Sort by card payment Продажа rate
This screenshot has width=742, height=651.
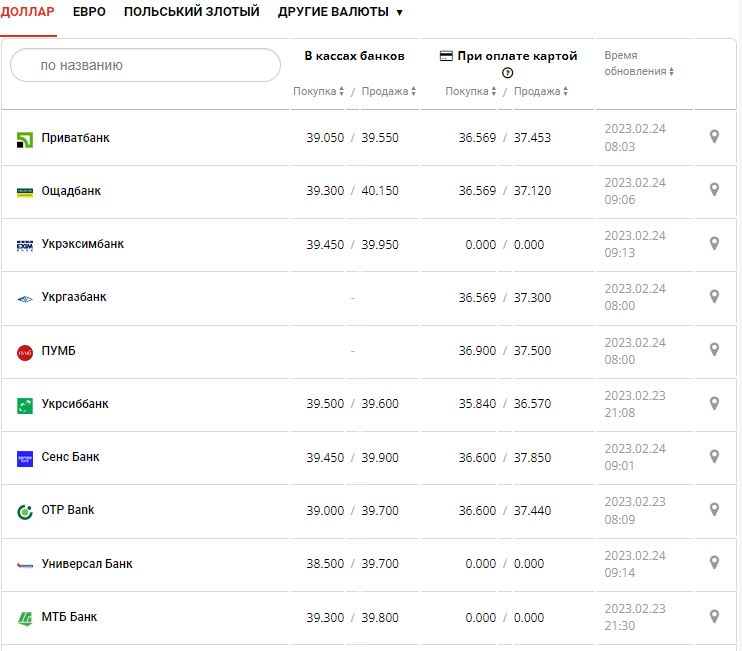(x=541, y=91)
